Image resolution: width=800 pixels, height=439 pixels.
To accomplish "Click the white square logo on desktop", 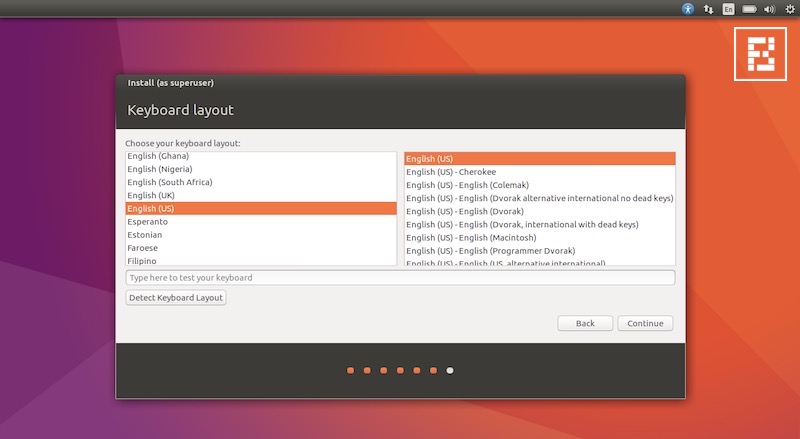I will coord(759,53).
